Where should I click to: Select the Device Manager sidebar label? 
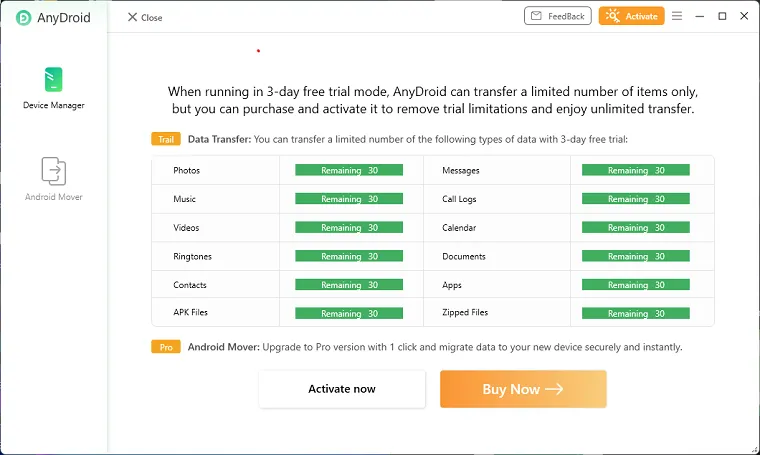tap(53, 105)
